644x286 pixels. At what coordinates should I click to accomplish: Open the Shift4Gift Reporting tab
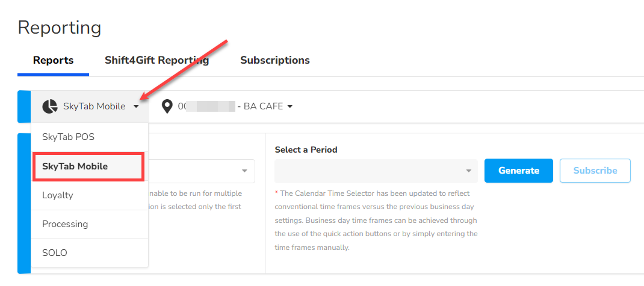point(156,60)
